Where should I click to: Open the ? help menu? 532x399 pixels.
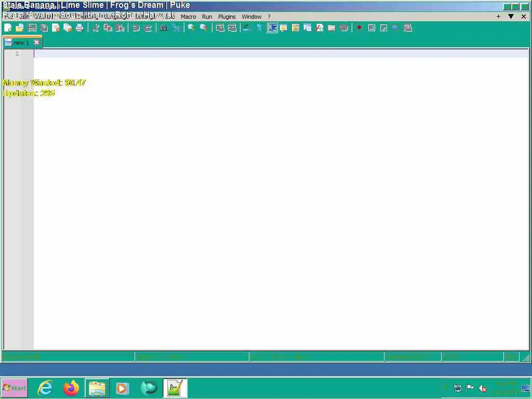click(x=269, y=17)
